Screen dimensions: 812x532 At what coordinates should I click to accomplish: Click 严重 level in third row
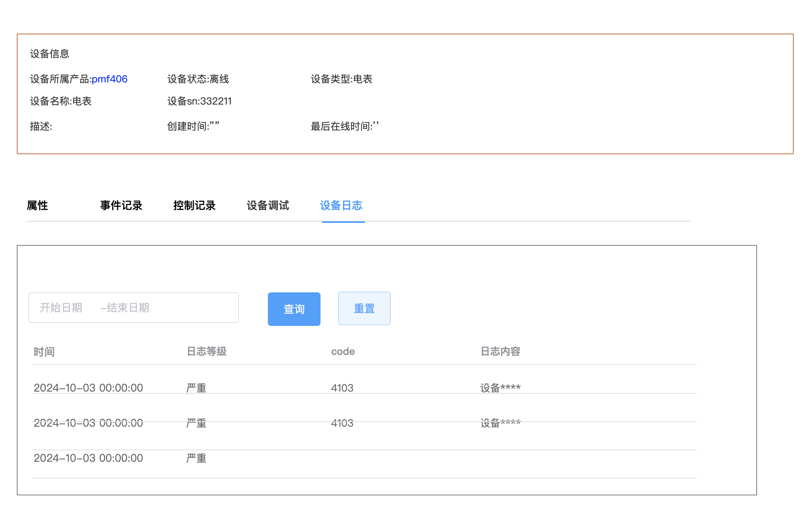[x=196, y=458]
